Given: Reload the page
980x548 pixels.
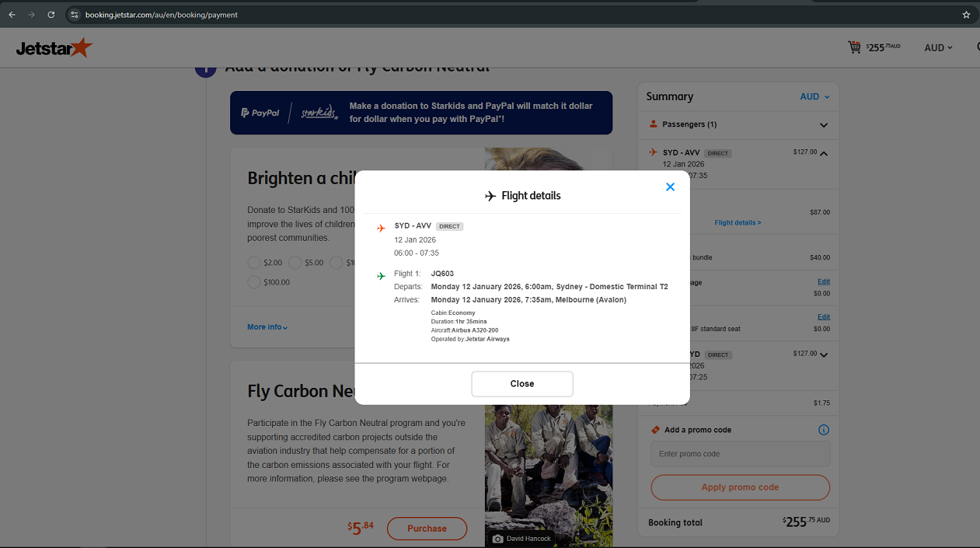Looking at the screenshot, I should click(x=51, y=15).
